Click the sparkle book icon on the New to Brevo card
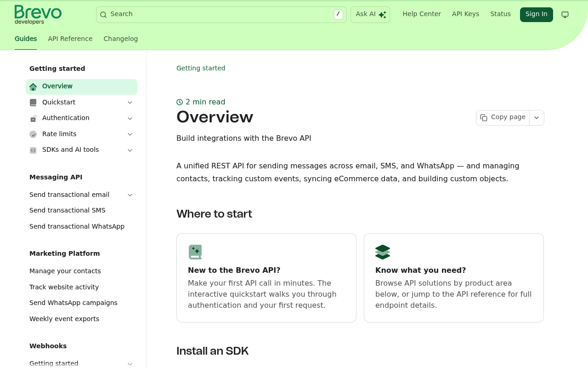 click(x=195, y=252)
